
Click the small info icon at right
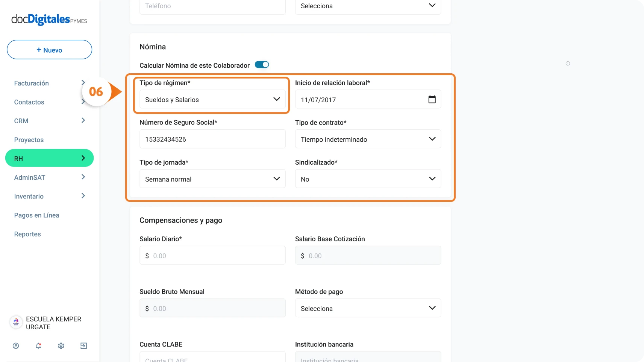[x=568, y=64]
